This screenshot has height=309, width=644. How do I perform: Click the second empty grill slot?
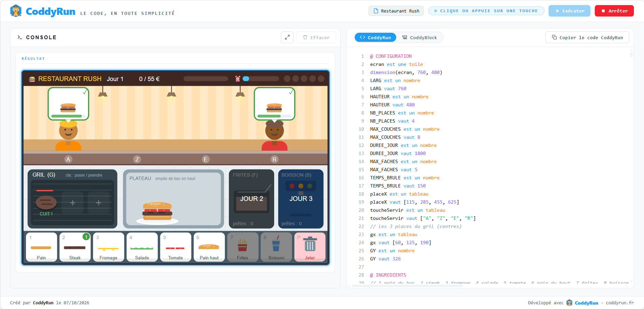98,203
